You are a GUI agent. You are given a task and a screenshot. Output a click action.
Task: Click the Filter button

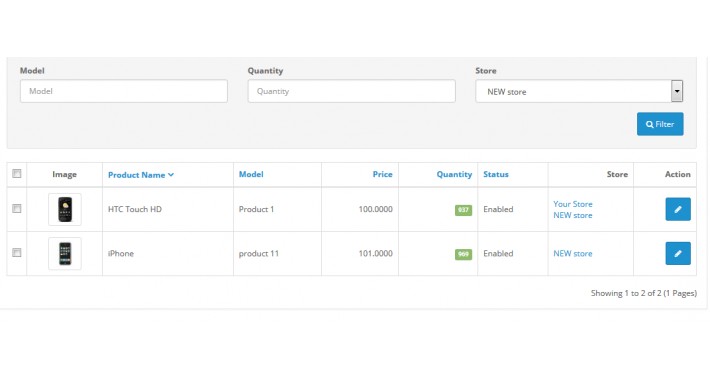[660, 124]
